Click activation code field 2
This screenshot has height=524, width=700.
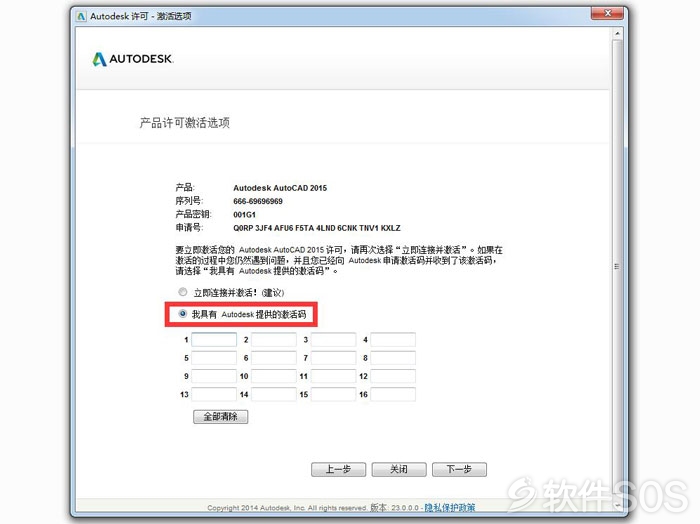coord(274,340)
